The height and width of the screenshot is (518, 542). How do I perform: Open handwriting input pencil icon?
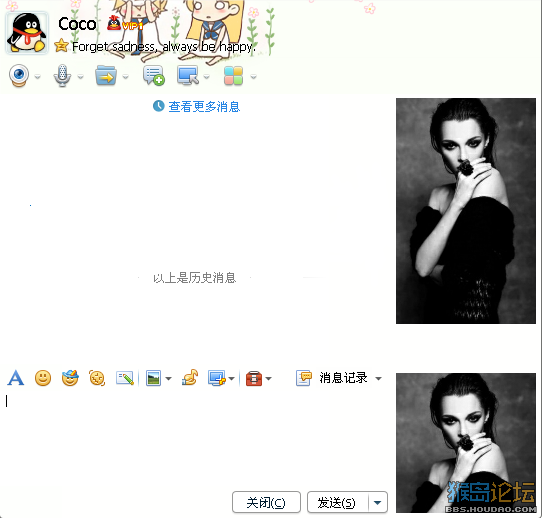[125, 378]
